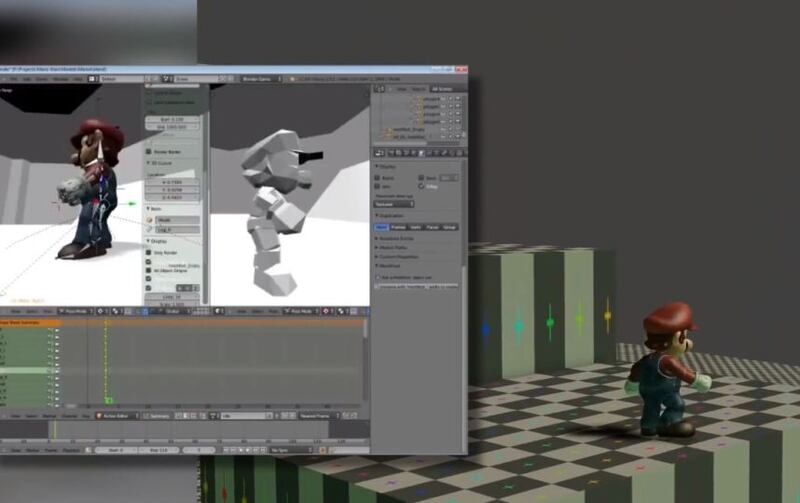Select the Dope Sheet Summary row

30,323
